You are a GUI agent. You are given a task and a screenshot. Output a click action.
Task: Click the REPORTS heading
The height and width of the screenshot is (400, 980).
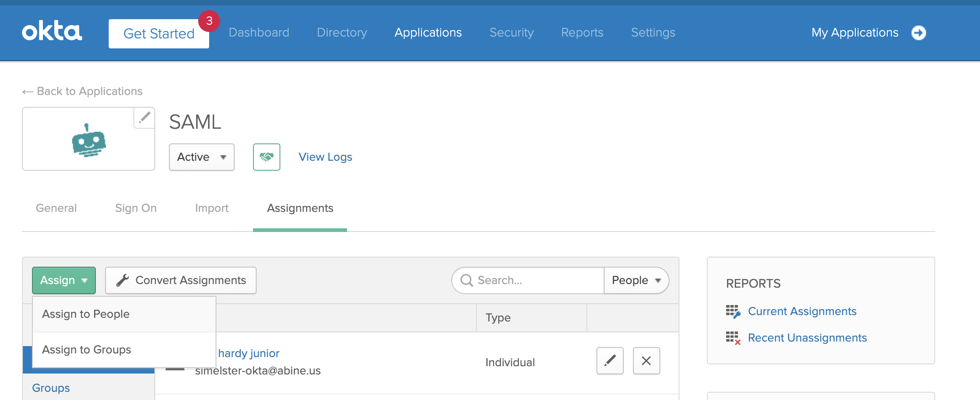pyautogui.click(x=753, y=284)
